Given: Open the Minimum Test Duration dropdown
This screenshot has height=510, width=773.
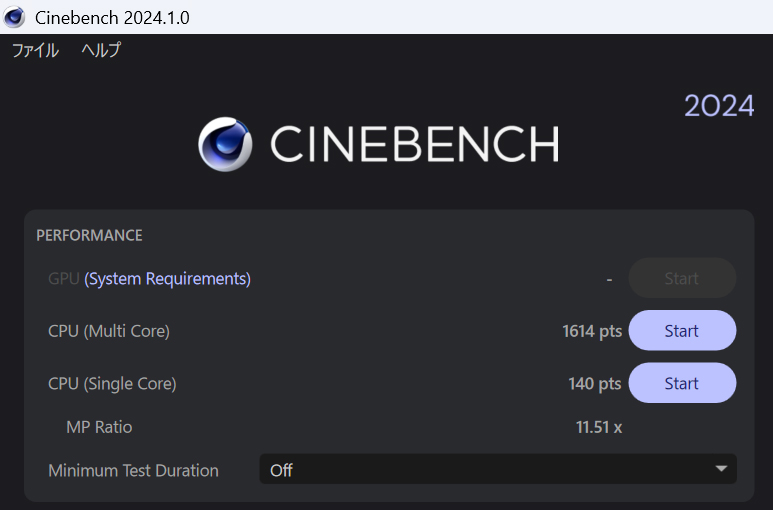Looking at the screenshot, I should coord(498,470).
